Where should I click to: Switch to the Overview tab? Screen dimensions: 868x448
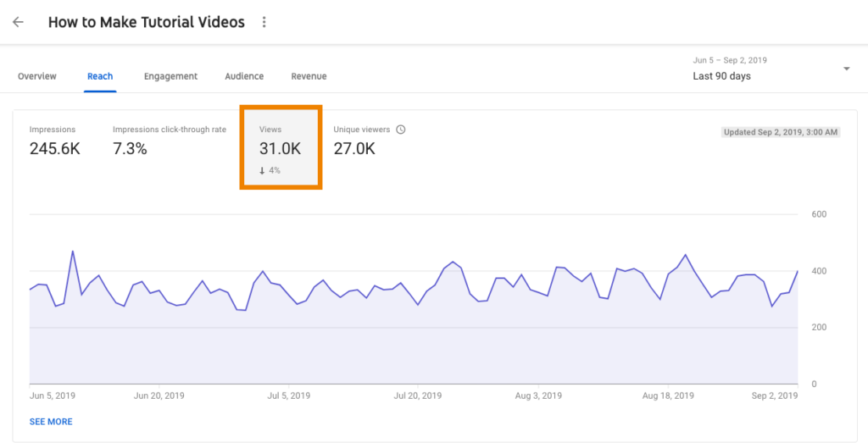click(37, 76)
